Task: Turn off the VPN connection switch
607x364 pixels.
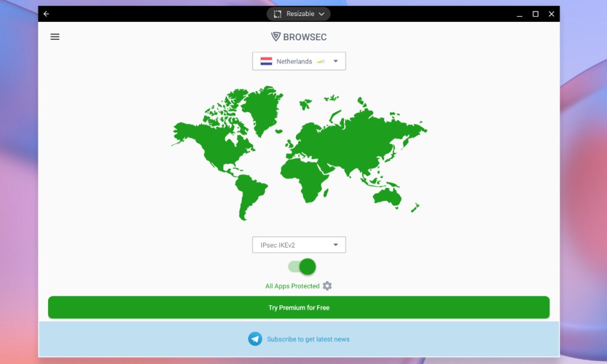Action: [302, 267]
